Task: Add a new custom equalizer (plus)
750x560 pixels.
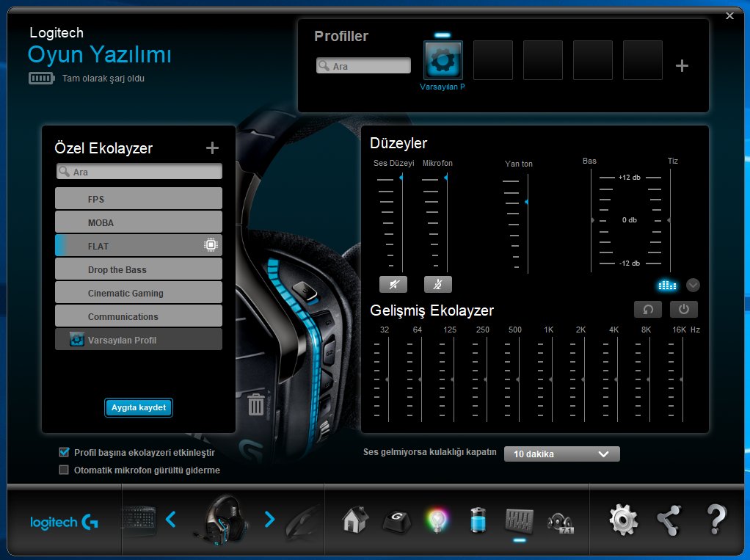Action: click(212, 148)
